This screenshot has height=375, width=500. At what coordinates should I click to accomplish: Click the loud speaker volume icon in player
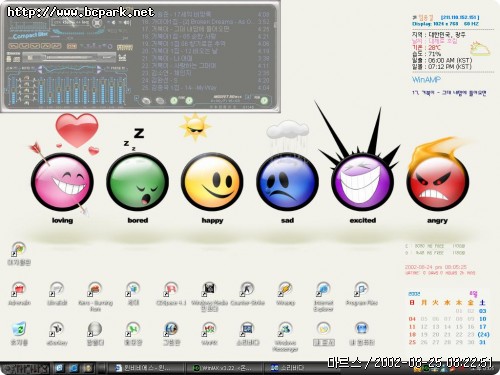(127, 23)
